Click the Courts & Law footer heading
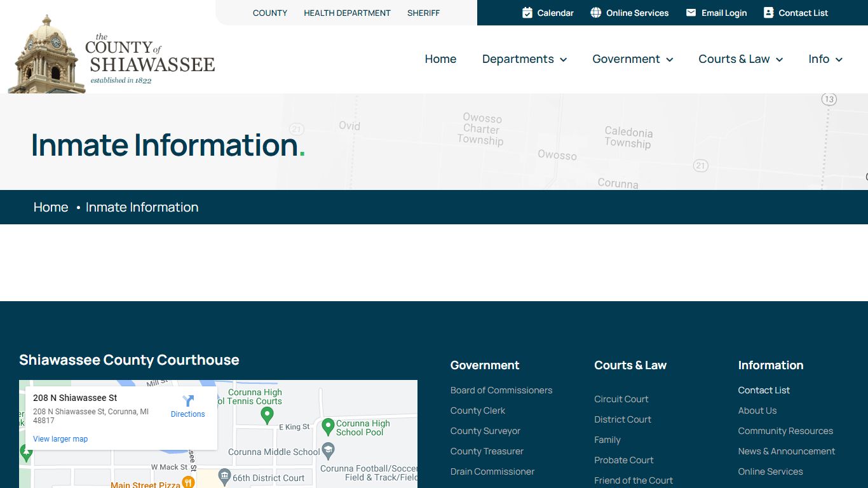868x488 pixels. pos(630,365)
